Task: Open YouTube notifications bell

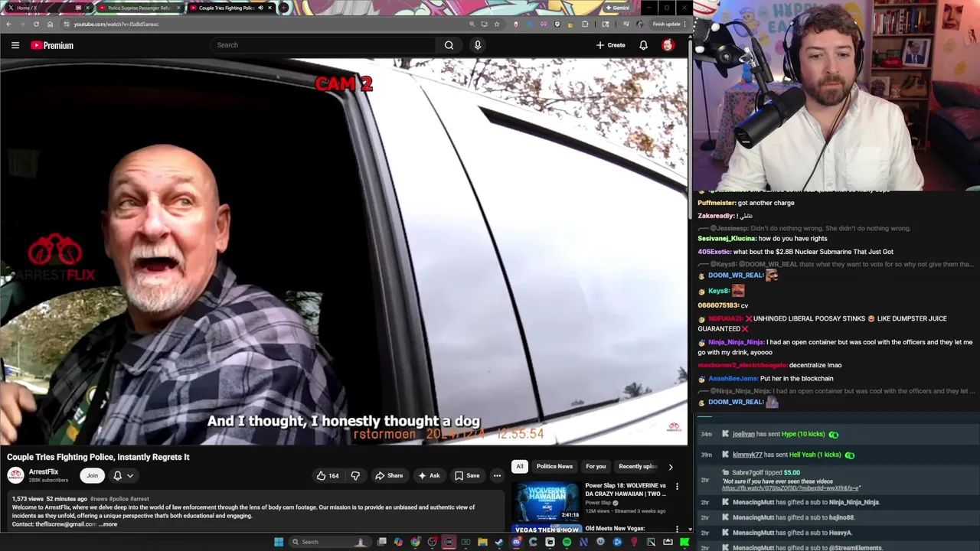Action: coord(643,45)
